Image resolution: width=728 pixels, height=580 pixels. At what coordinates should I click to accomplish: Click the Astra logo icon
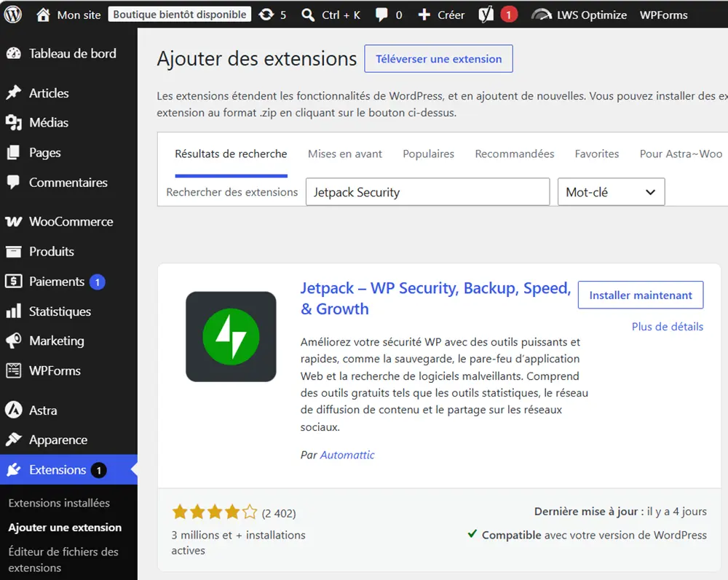[13, 410]
